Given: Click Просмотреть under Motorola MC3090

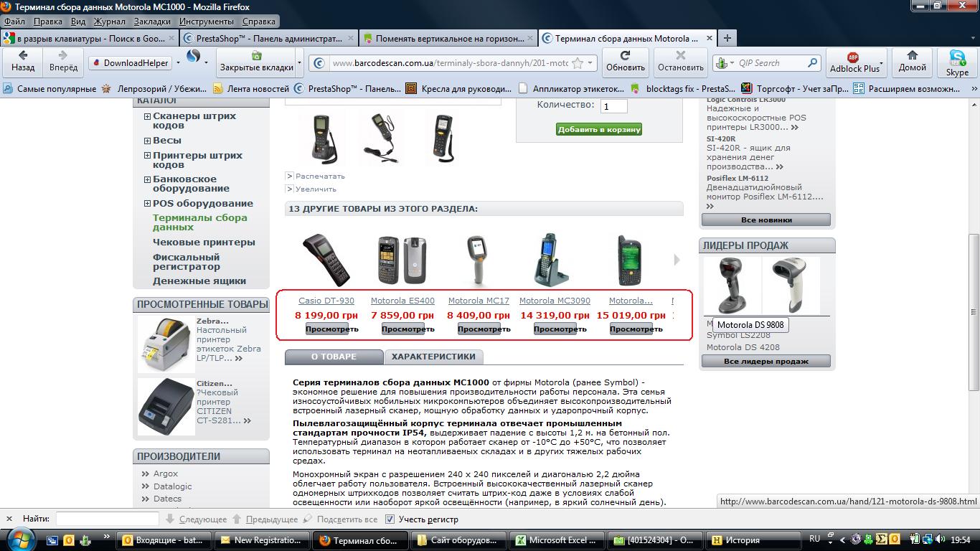Looking at the screenshot, I should pos(555,329).
